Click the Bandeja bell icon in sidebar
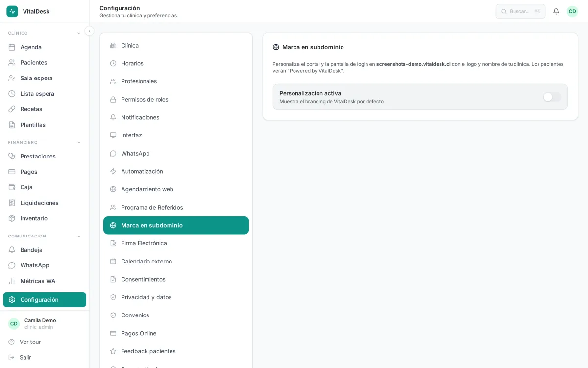The height and width of the screenshot is (368, 588). pyautogui.click(x=12, y=250)
